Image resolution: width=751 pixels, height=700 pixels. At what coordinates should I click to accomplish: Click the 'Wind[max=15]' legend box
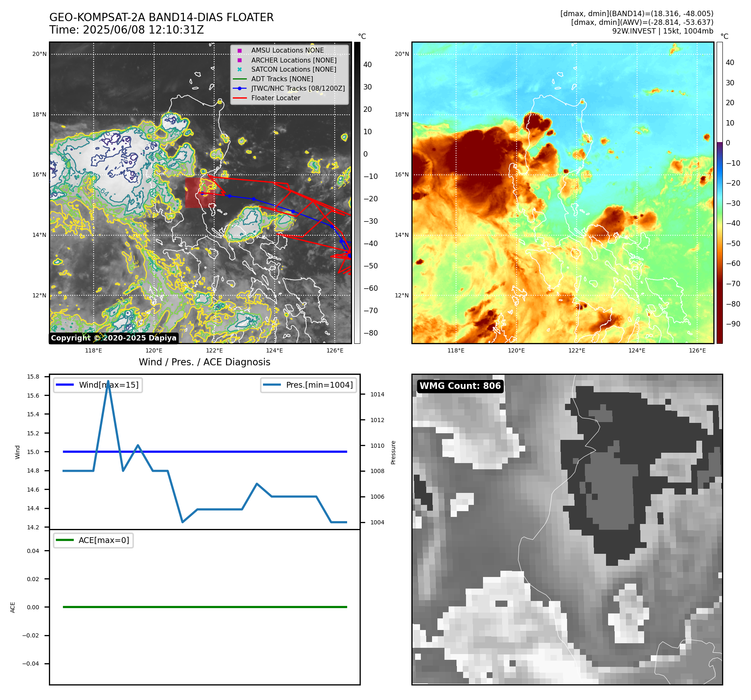click(98, 385)
